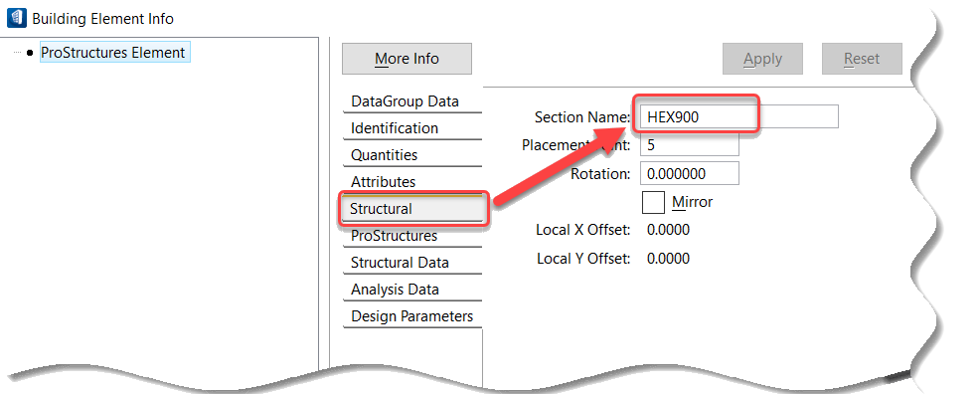Image resolution: width=980 pixels, height=394 pixels.
Task: Select the Attributes tab
Action: pyautogui.click(x=412, y=182)
